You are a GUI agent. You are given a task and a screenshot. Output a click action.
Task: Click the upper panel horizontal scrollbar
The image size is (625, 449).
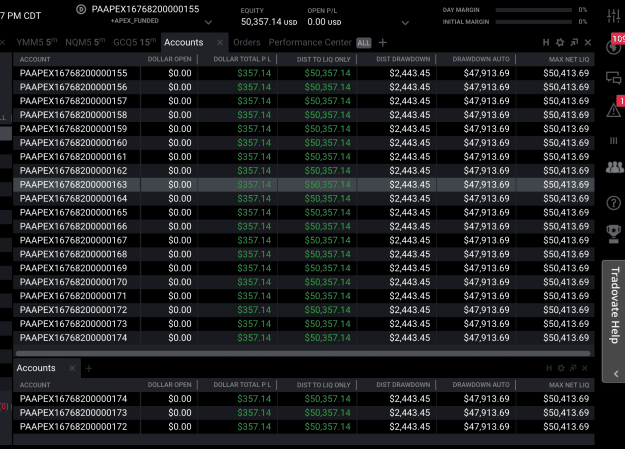click(x=303, y=353)
